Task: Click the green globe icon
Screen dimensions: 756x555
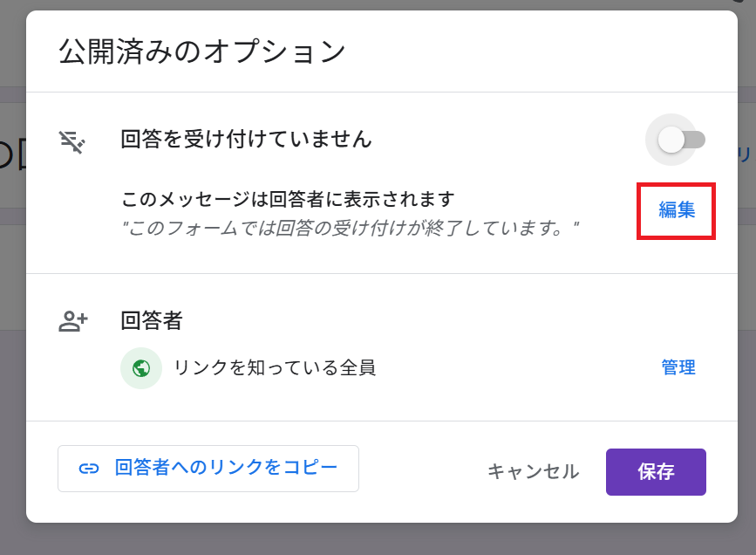Action: pyautogui.click(x=141, y=368)
